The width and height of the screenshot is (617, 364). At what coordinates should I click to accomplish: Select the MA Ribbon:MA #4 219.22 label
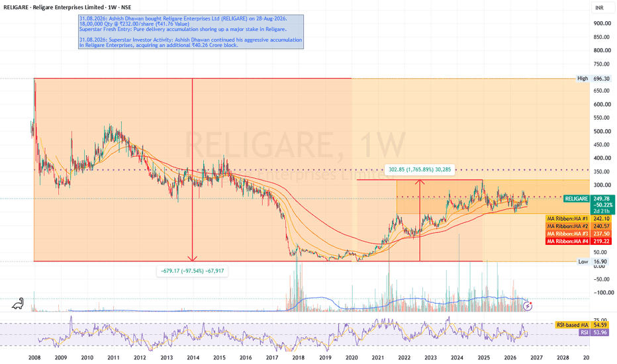(x=579, y=241)
